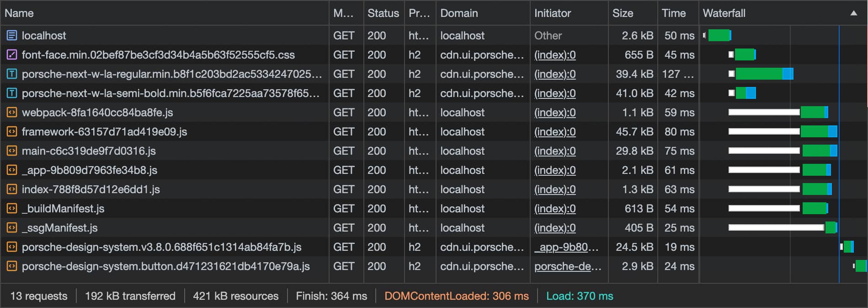Click the font icon beside porsche-next-w-la-semi-bold
The width and height of the screenshot is (868, 308).
click(11, 93)
